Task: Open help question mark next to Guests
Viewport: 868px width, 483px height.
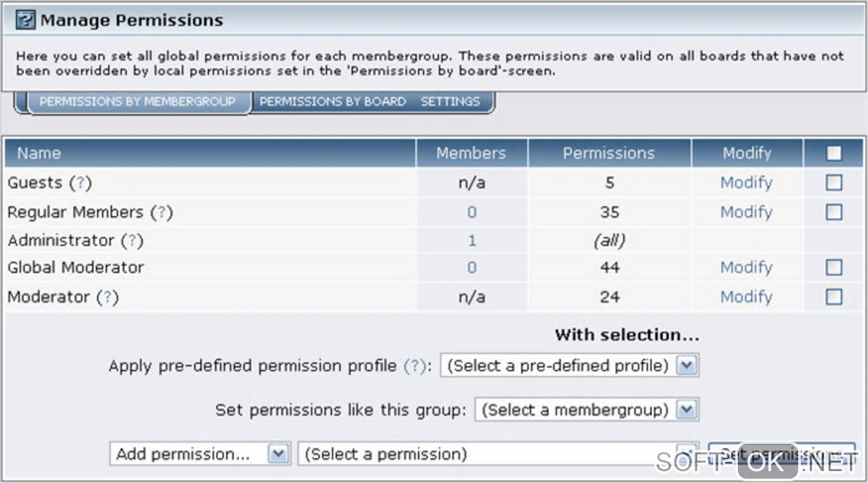Action: pyautogui.click(x=79, y=183)
